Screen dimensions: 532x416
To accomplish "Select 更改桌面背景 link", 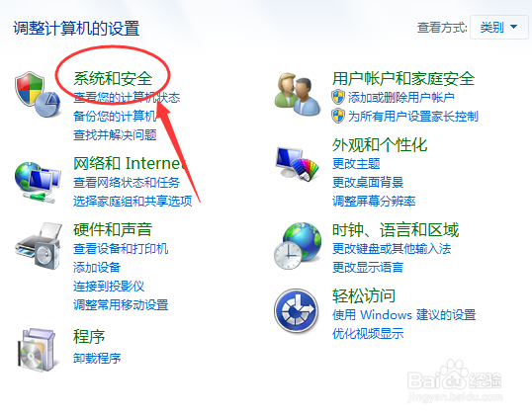I will click(x=368, y=183).
